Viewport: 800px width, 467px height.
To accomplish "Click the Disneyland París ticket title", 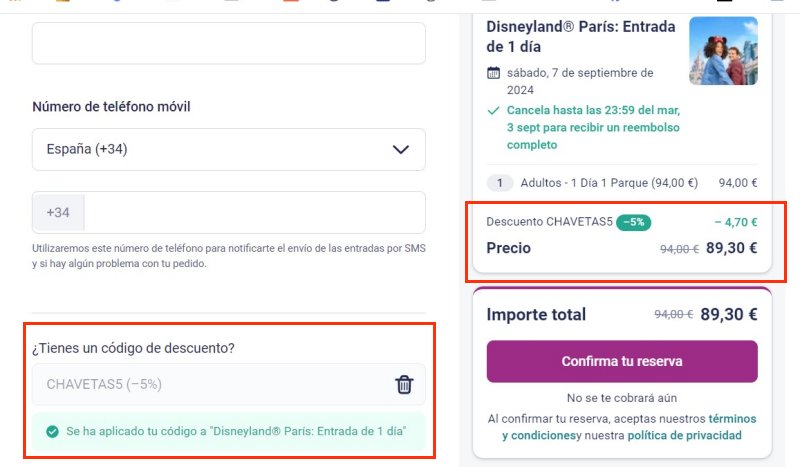I will tap(581, 36).
